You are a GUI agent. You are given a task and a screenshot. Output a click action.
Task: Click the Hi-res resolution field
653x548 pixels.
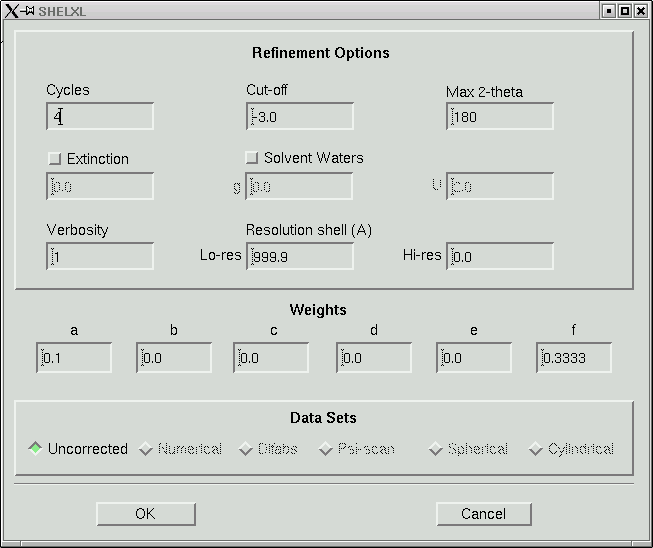500,256
